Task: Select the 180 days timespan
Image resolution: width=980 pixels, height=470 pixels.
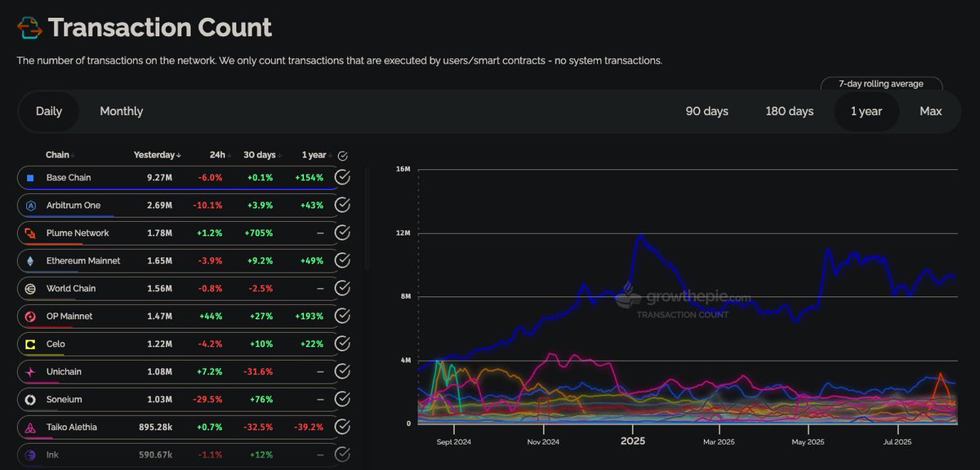Action: tap(790, 112)
